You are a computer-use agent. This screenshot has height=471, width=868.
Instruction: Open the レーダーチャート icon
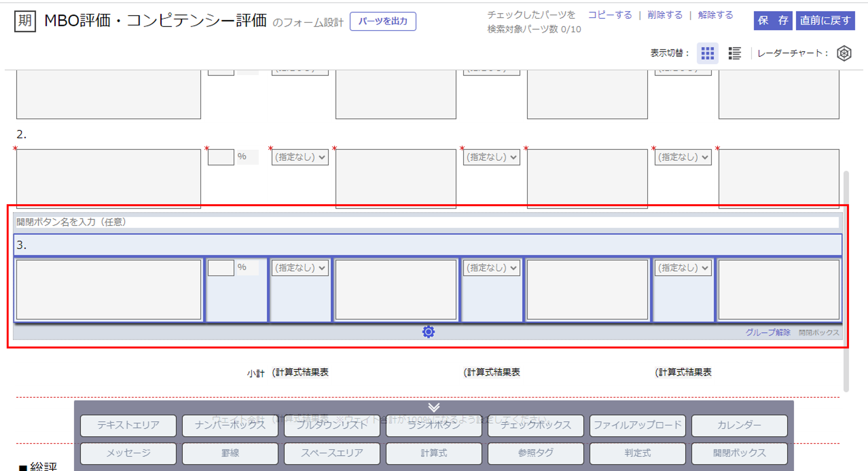[x=844, y=53]
